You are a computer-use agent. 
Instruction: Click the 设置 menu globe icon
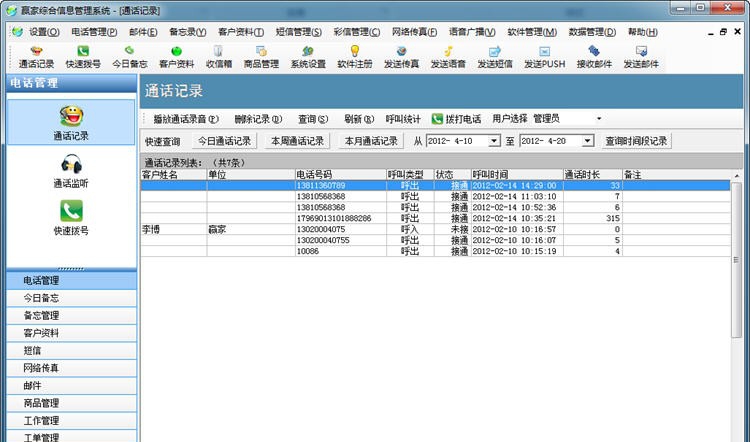tap(18, 32)
